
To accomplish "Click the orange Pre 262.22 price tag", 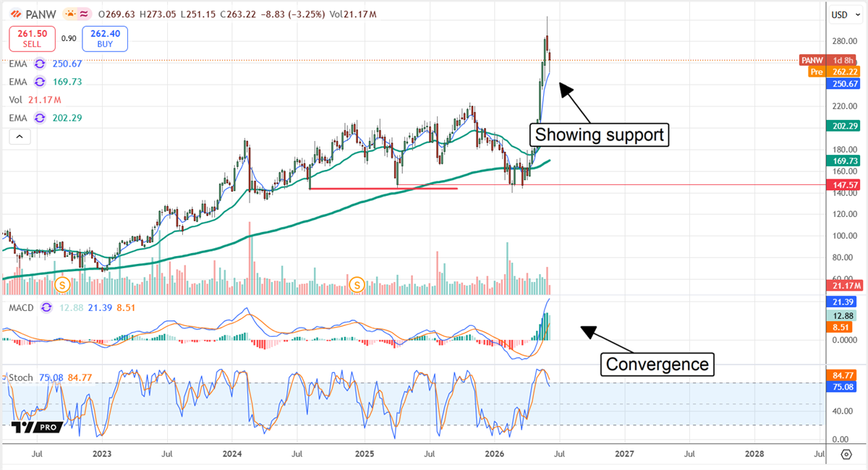I will tap(833, 72).
